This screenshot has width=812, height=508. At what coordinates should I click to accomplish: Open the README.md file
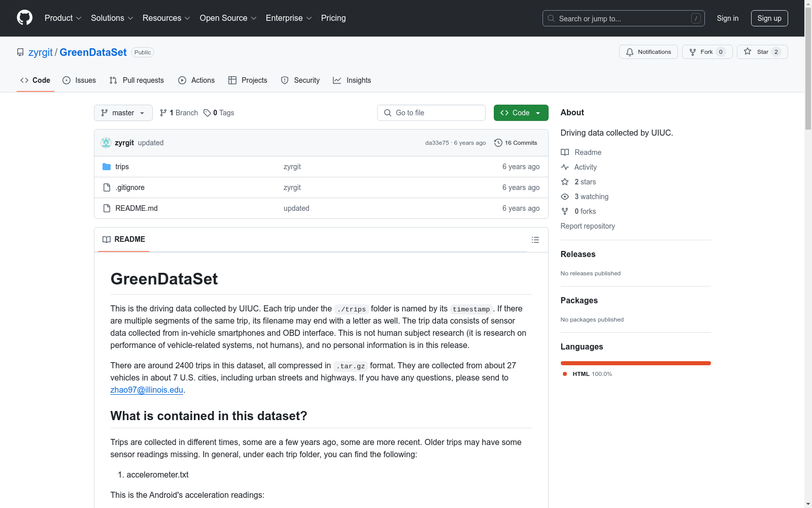(137, 208)
